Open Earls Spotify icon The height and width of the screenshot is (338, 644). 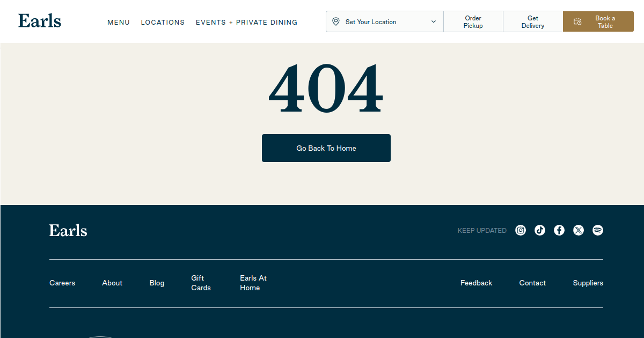[598, 230]
